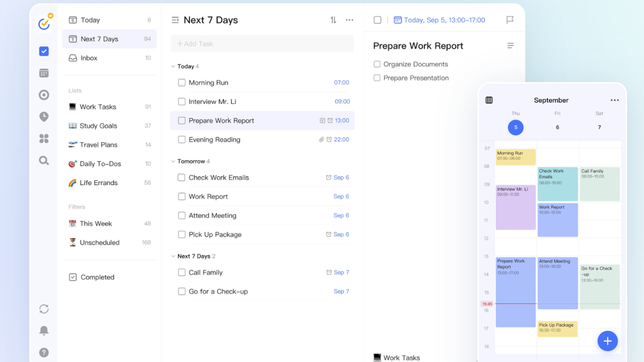The image size is (644, 362).
Task: Click the Add Task input field
Action: coord(262,44)
